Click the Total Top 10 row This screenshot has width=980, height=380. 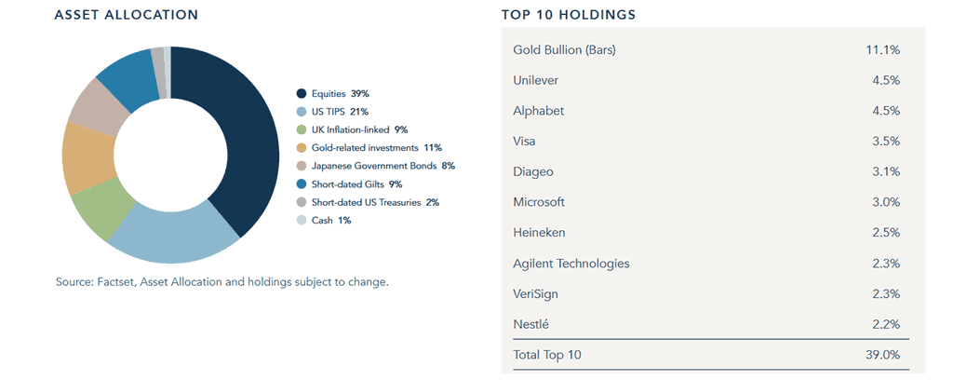(x=706, y=355)
